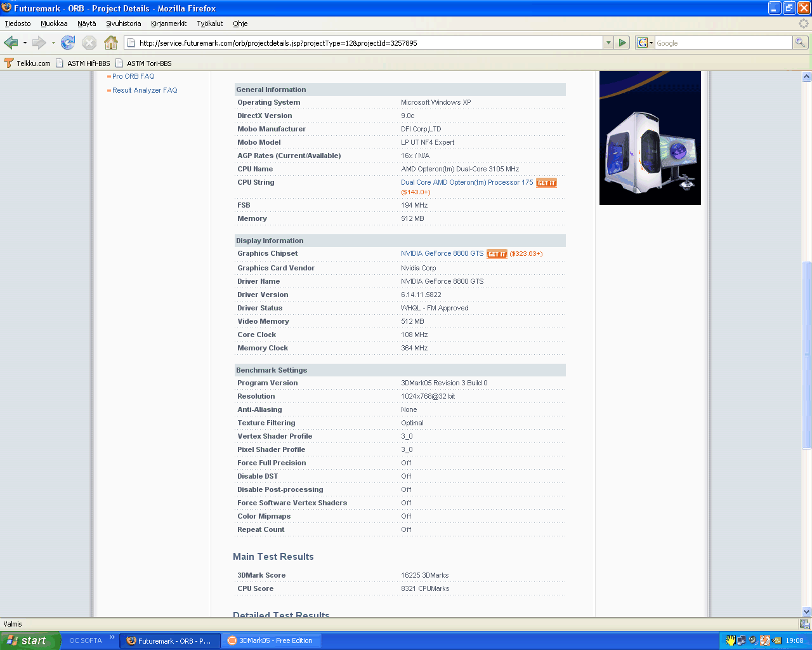
Task: Open the Sivuhistoria menu
Action: click(124, 23)
